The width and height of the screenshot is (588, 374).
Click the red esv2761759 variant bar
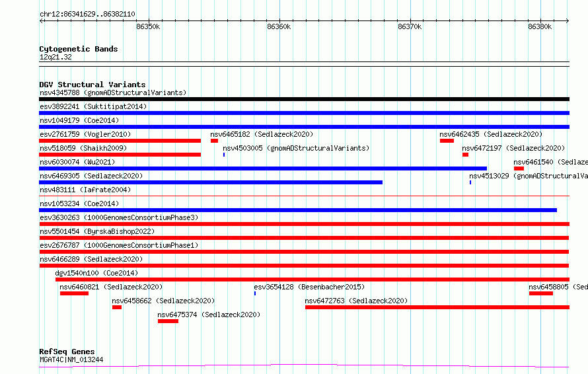[x=120, y=141]
